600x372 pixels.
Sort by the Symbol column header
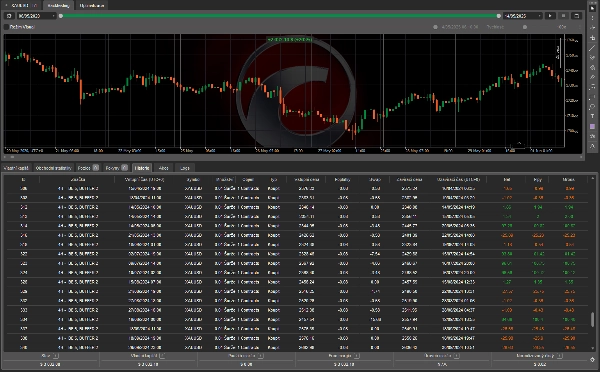(x=193, y=179)
